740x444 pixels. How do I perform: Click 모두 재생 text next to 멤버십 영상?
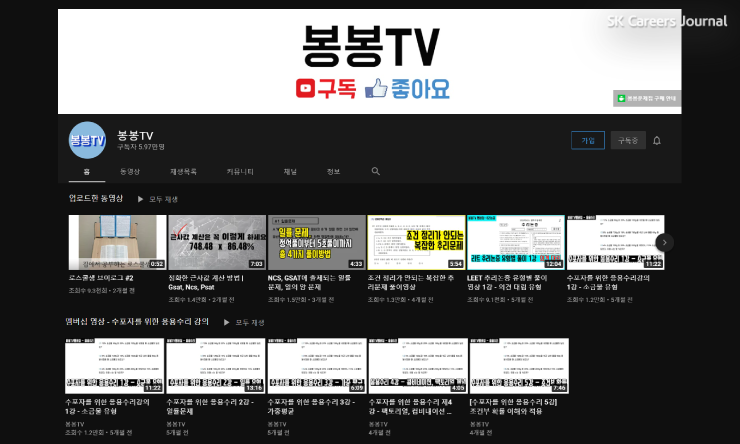point(250,323)
